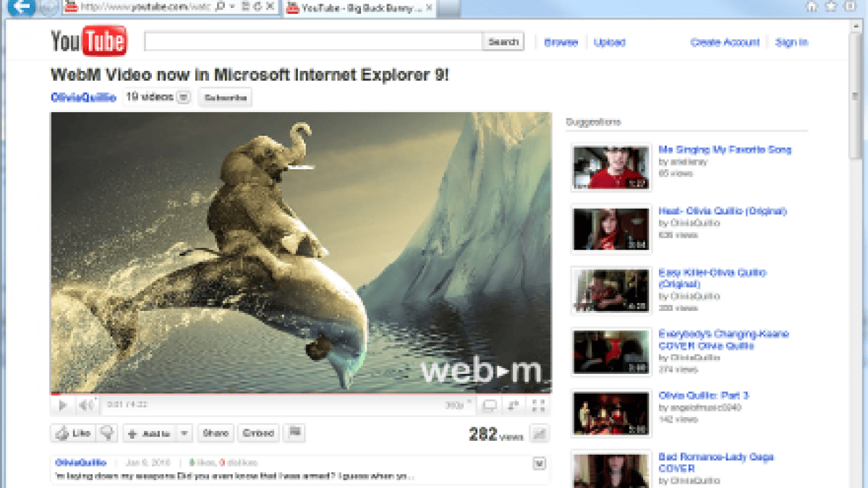Image resolution: width=868 pixels, height=488 pixels.
Task: Open the browser Tools gear icon
Action: tap(850, 7)
